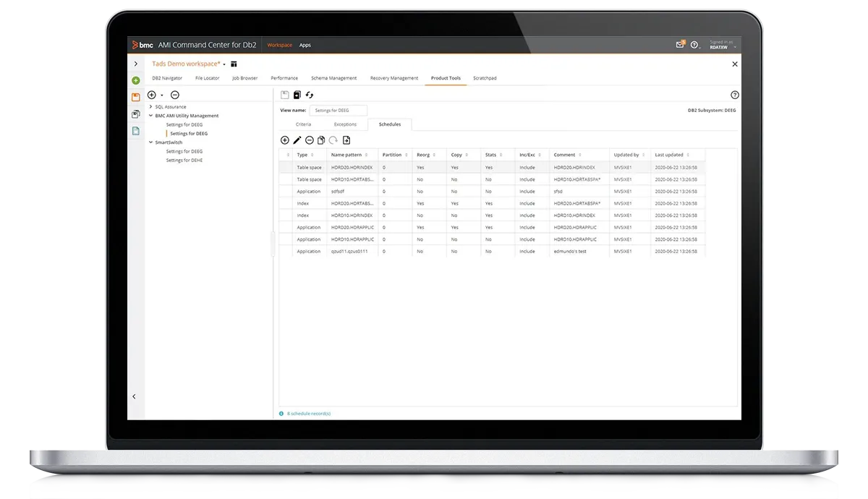Open the mail notifications icon
Image resolution: width=868 pixels, height=499 pixels.
[x=680, y=45]
